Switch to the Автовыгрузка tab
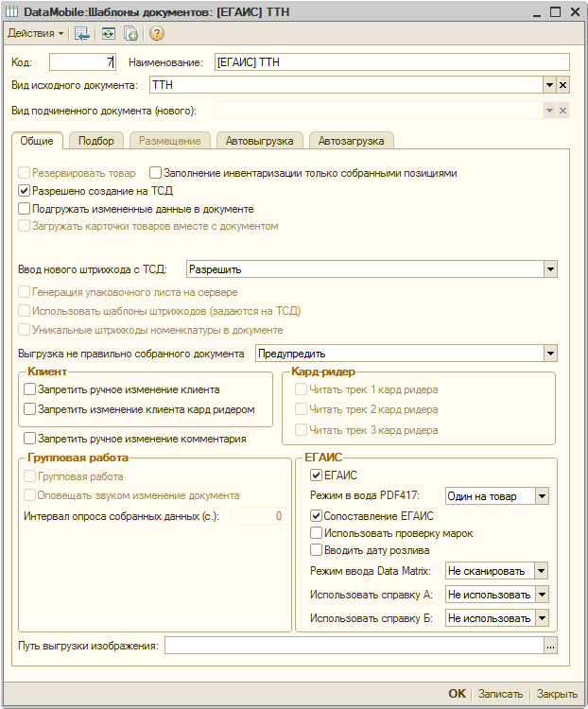Image resolution: width=588 pixels, height=709 pixels. pyautogui.click(x=259, y=141)
